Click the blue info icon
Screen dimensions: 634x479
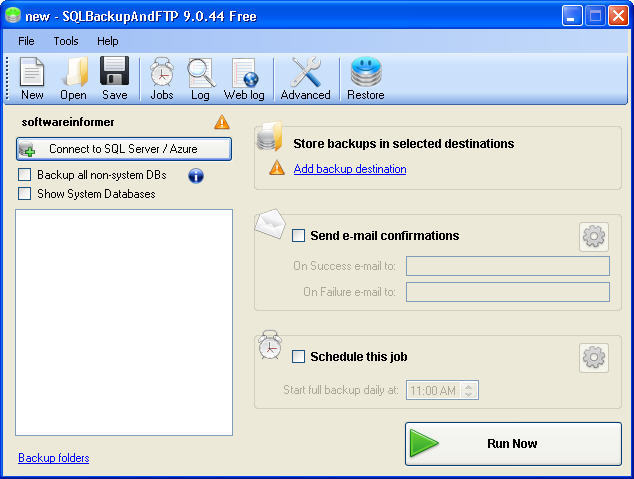click(x=196, y=175)
